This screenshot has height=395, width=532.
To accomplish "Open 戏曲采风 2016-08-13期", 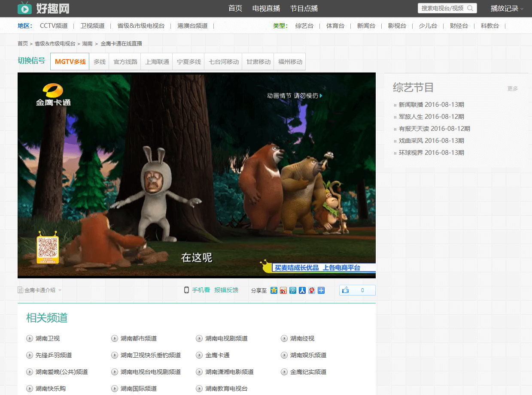I will pos(432,141).
